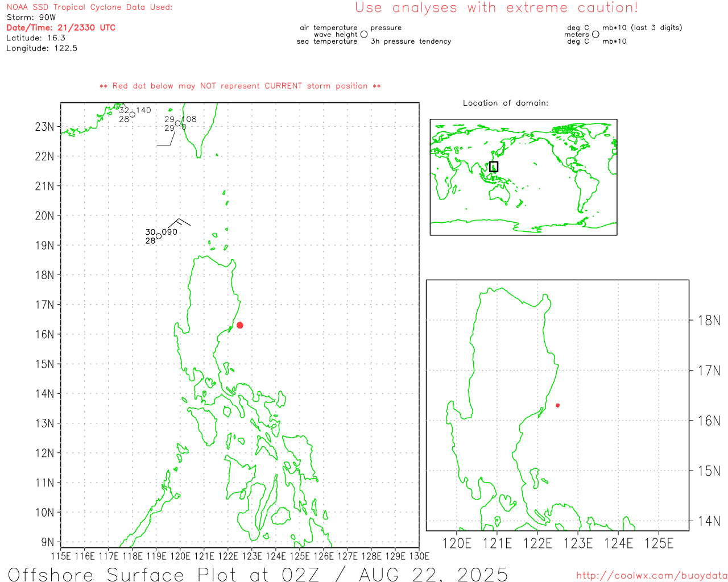Click the 'NOAA SSD Tropical Cyclone Data Used:' header

89,7
